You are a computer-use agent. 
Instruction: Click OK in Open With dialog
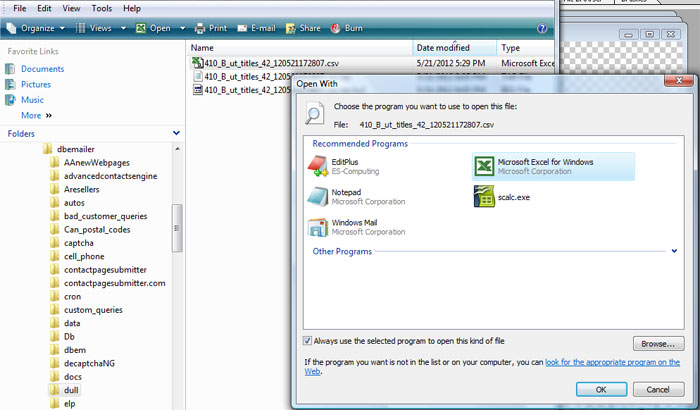click(x=601, y=389)
